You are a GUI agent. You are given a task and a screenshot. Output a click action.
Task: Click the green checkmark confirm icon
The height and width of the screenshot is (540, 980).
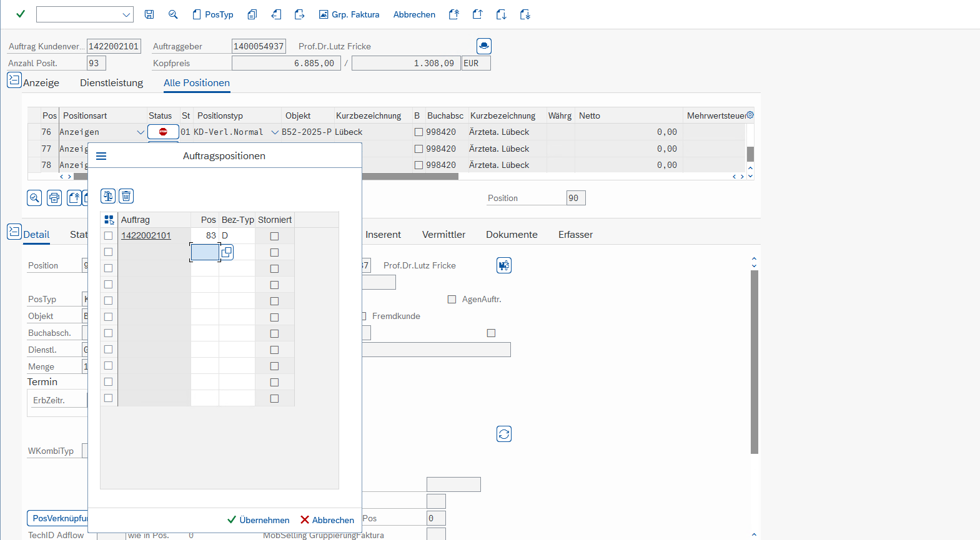click(x=21, y=14)
